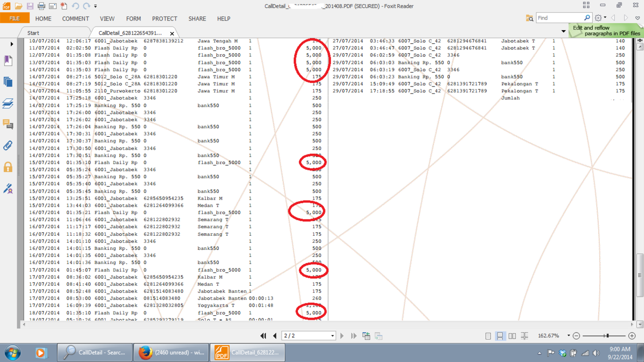
Task: Click the Save icon in title bar
Action: tap(30, 6)
